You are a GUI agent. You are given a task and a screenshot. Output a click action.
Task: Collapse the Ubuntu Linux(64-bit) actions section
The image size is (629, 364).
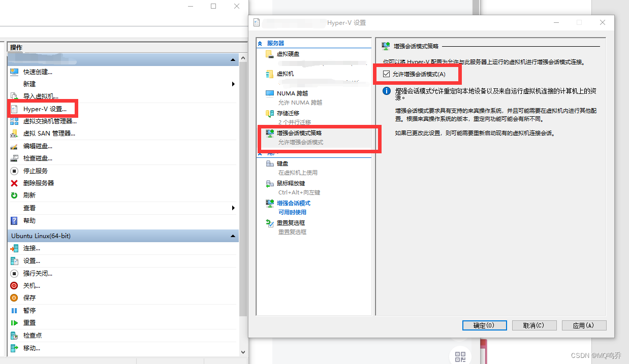tap(233, 237)
